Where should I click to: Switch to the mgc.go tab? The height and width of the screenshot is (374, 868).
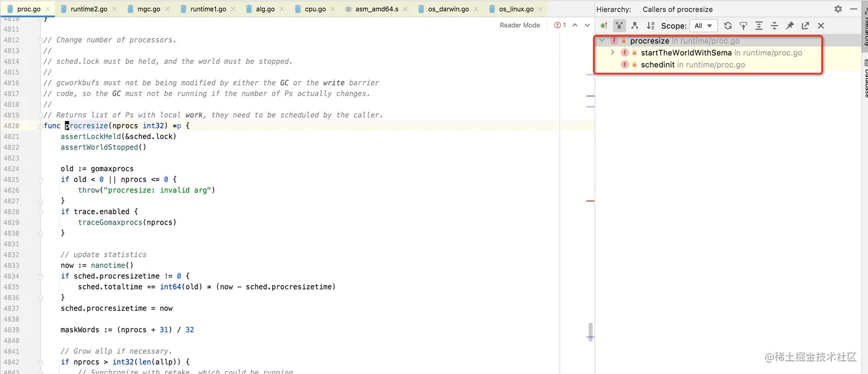pyautogui.click(x=149, y=9)
